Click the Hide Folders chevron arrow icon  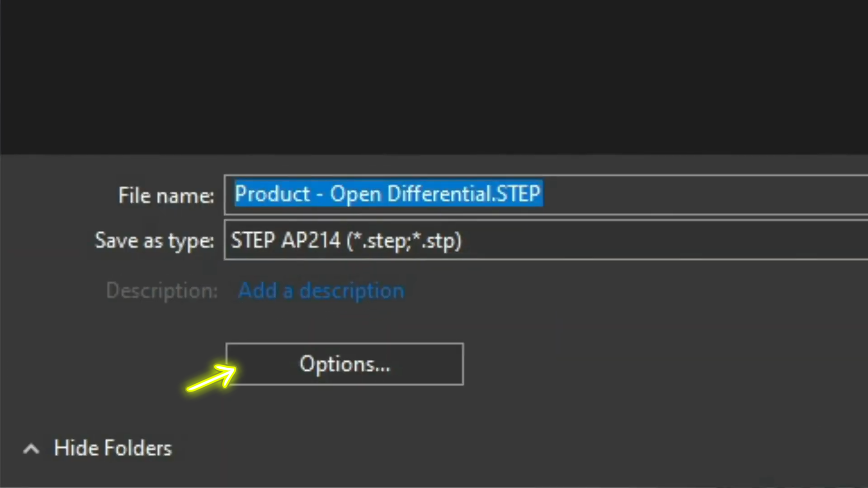coord(31,449)
